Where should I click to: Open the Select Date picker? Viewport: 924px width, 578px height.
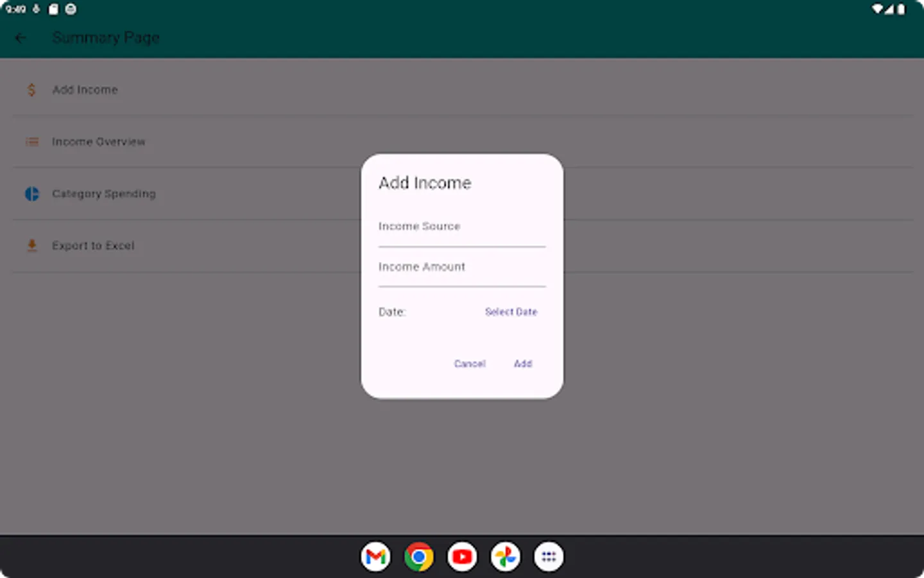[x=511, y=312]
